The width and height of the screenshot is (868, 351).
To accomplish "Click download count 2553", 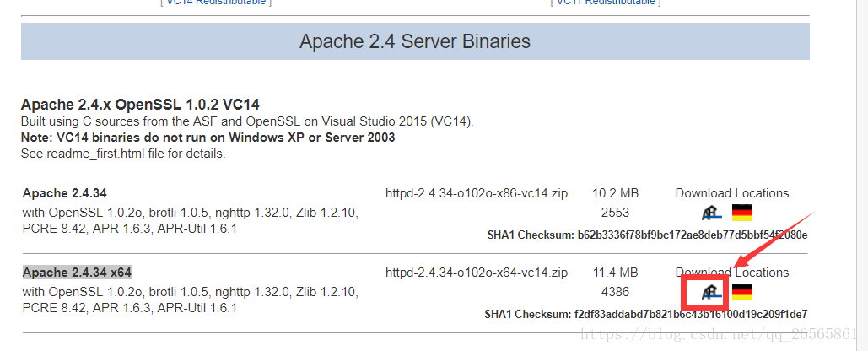I will (x=616, y=213).
